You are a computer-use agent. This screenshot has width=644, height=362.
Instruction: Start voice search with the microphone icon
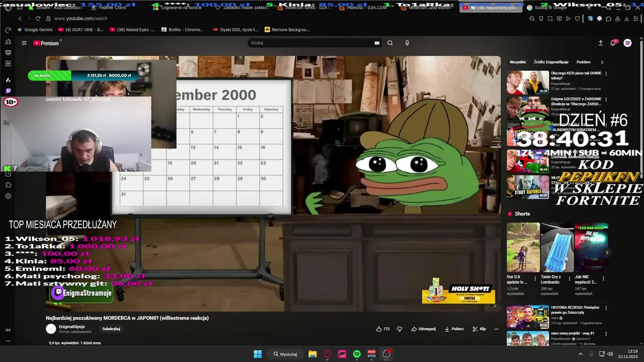tap(407, 43)
